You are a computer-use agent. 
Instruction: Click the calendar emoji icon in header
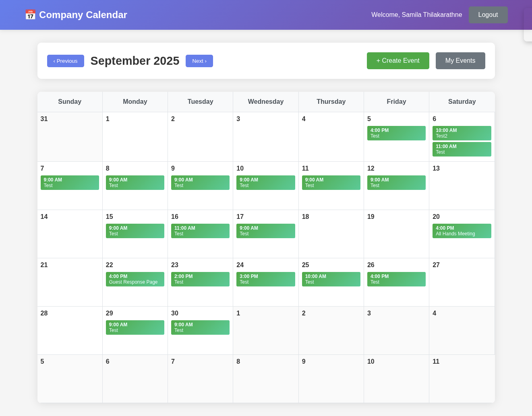(x=30, y=15)
